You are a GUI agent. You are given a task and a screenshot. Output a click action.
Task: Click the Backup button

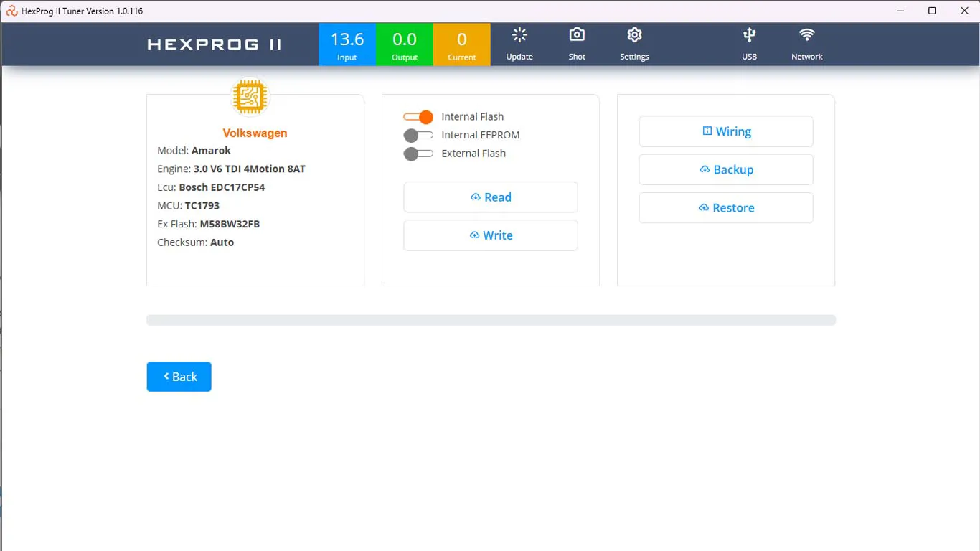pos(726,169)
